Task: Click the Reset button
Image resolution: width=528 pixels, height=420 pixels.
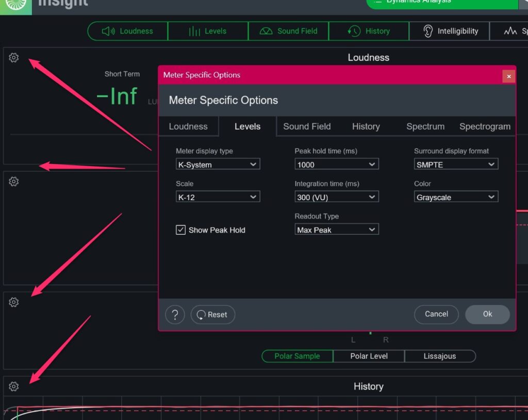Action: 212,314
